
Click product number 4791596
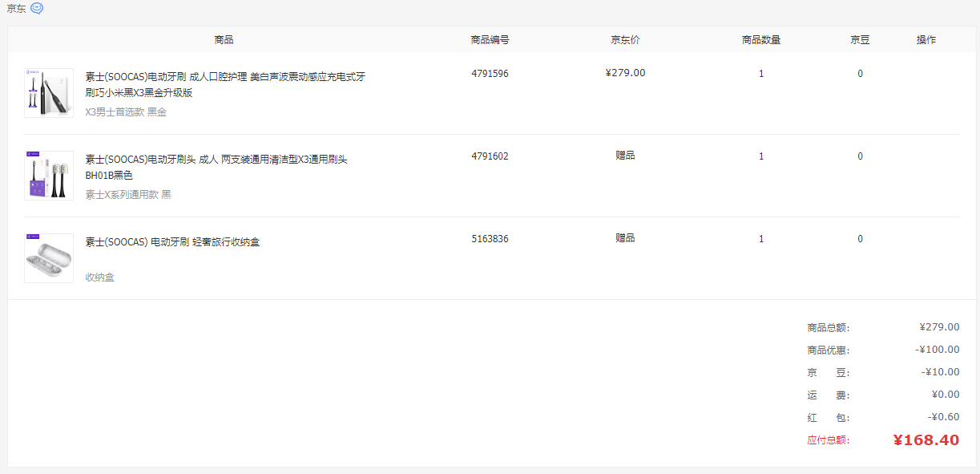[x=490, y=74]
